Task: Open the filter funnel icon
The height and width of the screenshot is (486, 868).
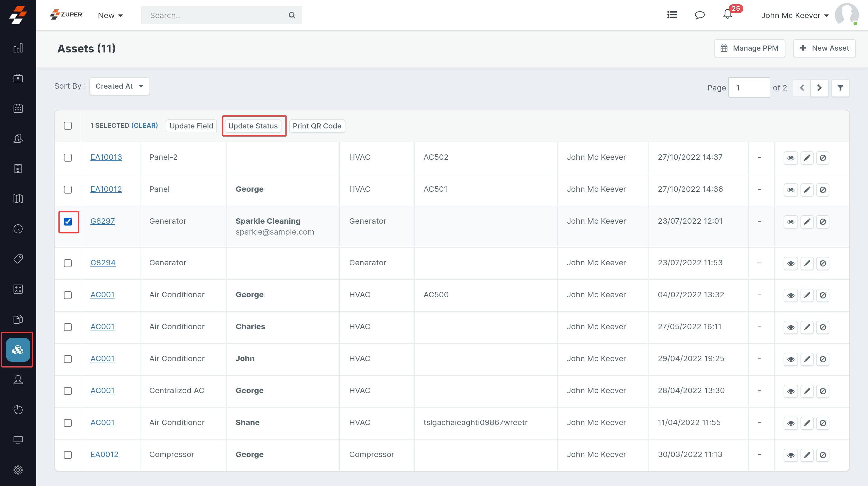Action: [x=840, y=88]
